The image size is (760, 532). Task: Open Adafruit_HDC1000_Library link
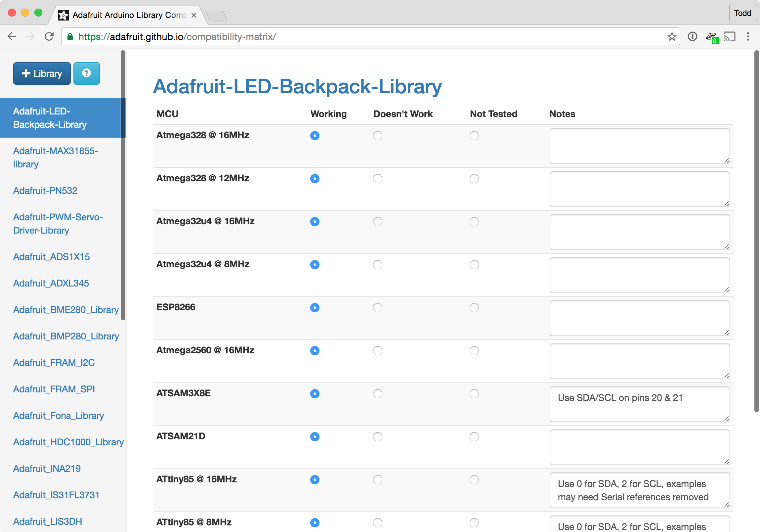click(68, 442)
